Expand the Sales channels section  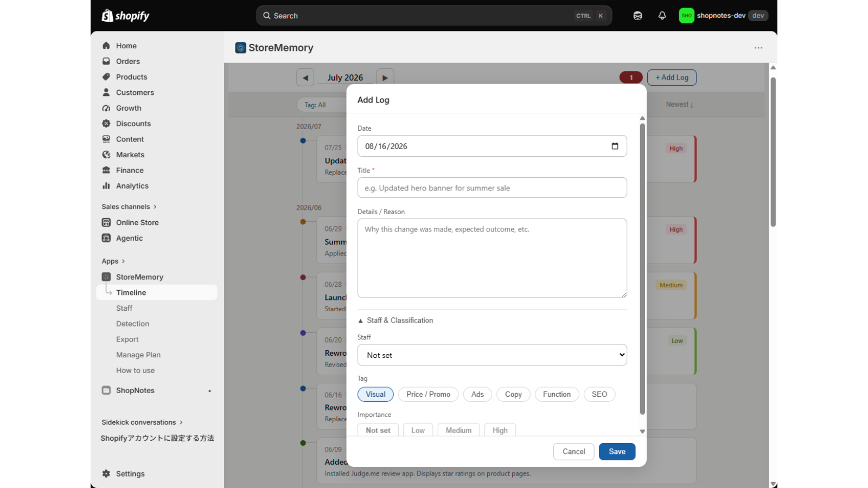pyautogui.click(x=129, y=207)
